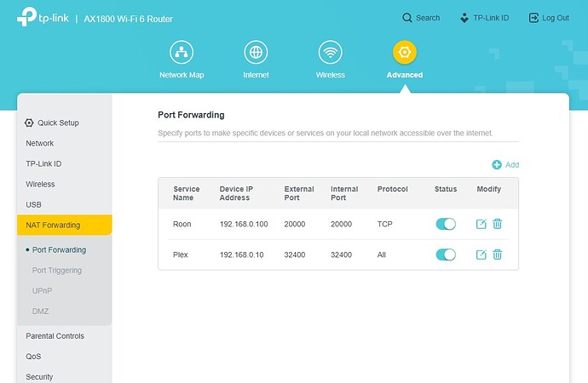Click the Roon service name cell
Image resolution: width=588 pixels, height=383 pixels.
(x=182, y=224)
